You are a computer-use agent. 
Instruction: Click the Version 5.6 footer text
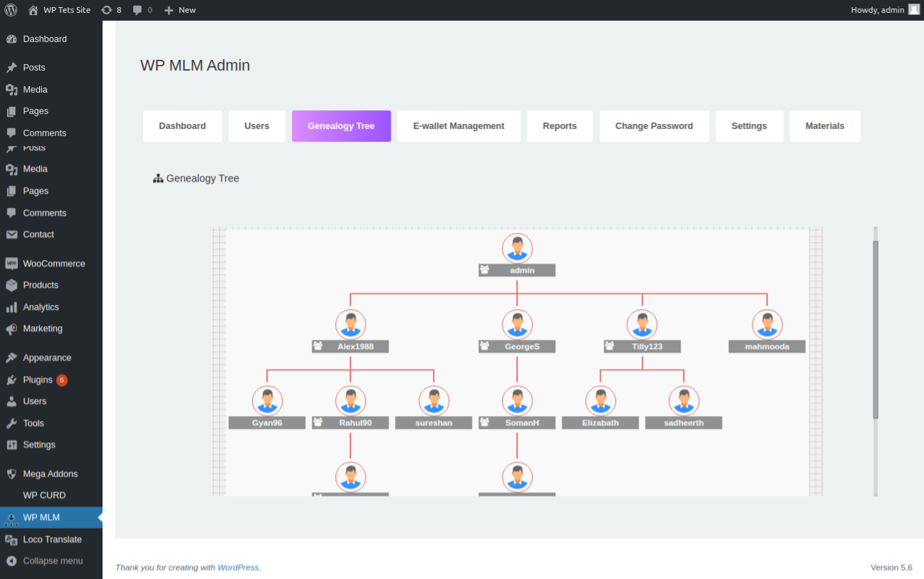point(891,568)
